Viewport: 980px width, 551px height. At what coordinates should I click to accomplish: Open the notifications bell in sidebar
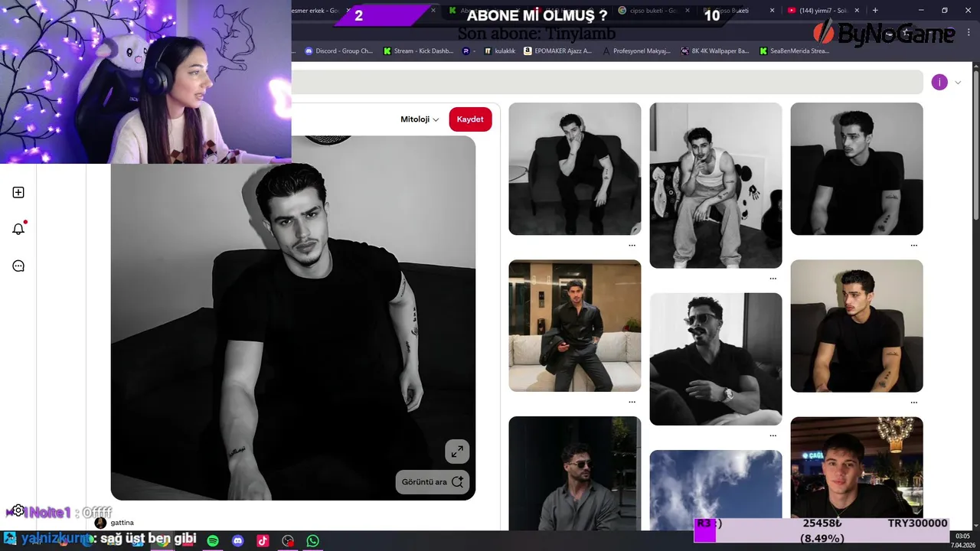(x=18, y=229)
